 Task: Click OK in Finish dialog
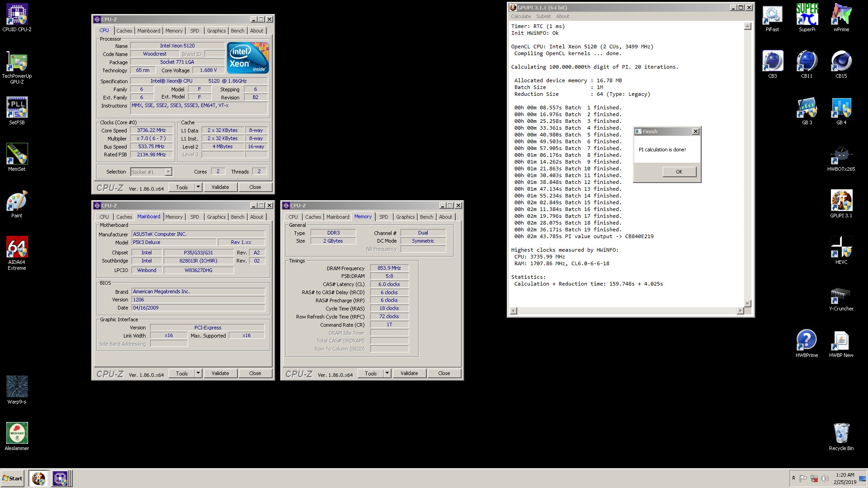(679, 172)
